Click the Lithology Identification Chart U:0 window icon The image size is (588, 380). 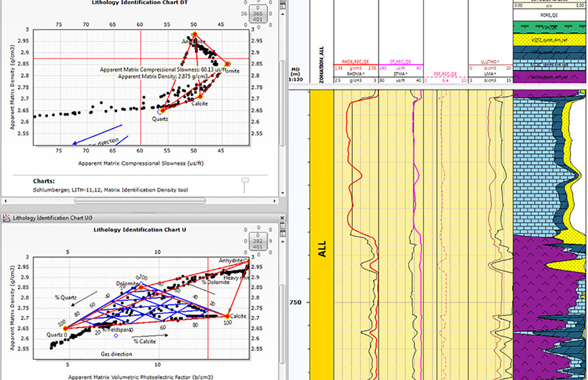click(x=7, y=218)
